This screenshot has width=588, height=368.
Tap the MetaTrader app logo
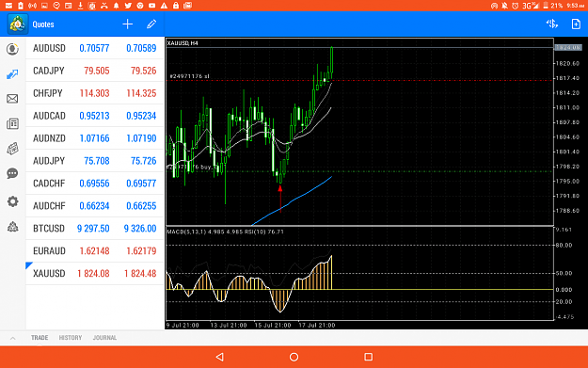pyautogui.click(x=18, y=24)
